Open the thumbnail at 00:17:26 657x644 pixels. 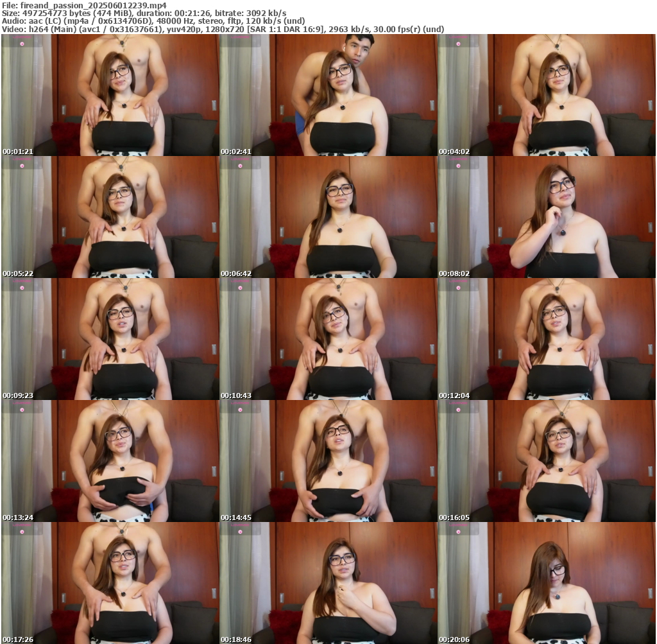110,583
